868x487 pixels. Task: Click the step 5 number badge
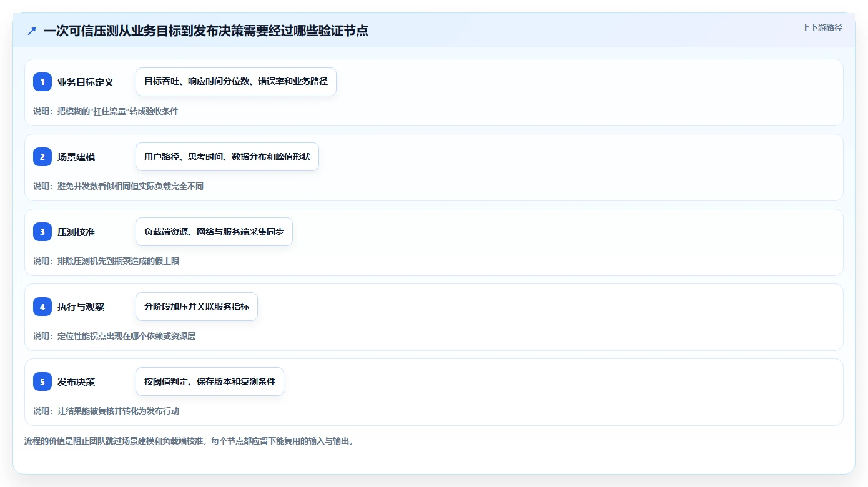pos(42,381)
